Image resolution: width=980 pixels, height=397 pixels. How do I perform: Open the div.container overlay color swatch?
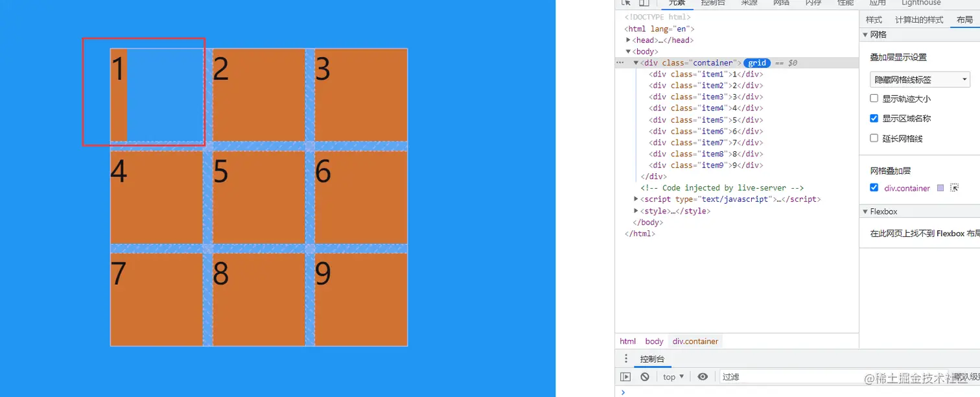coord(940,188)
